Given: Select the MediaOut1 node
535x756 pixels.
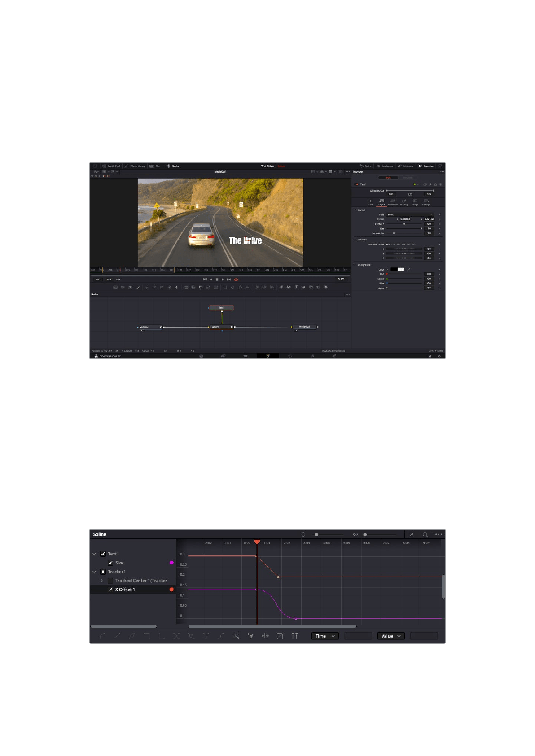Looking at the screenshot, I should pos(305,327).
